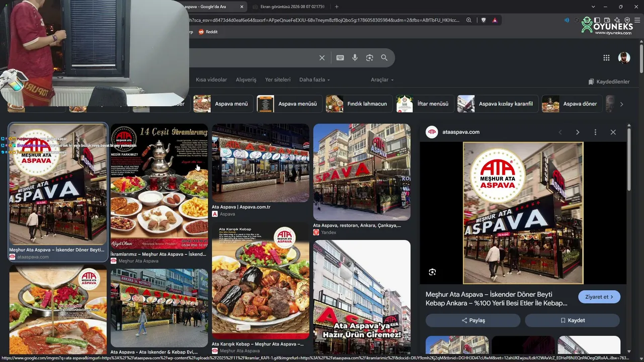Open the zoom indicator in the address bar
Screen dimensions: 644x362
469,20
